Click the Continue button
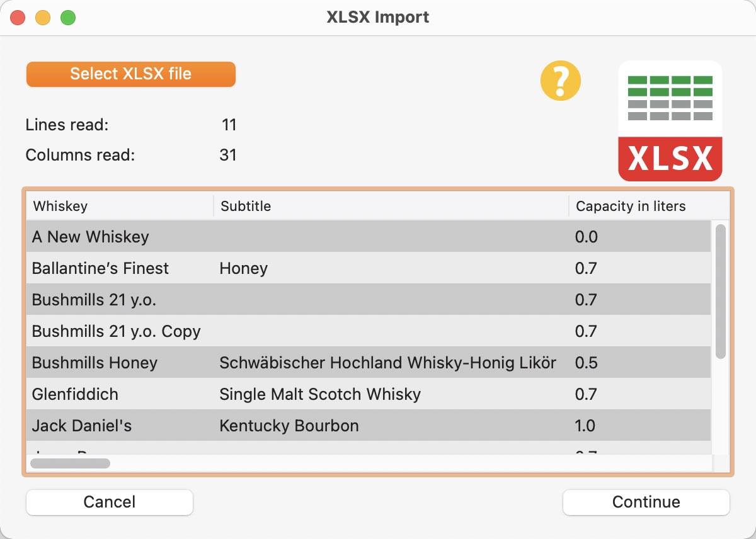Screen dimensions: 756x539 646,502
